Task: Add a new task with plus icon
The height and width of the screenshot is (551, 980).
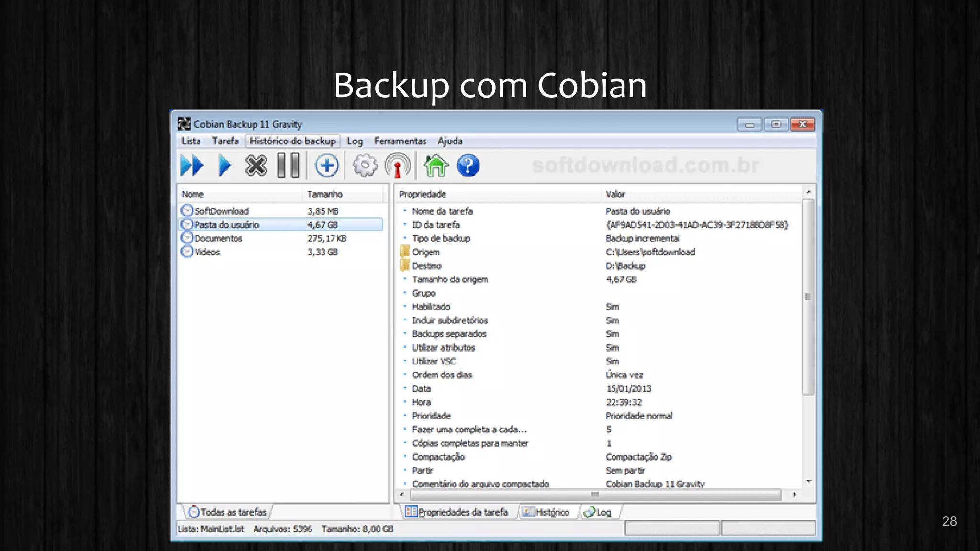Action: (327, 165)
